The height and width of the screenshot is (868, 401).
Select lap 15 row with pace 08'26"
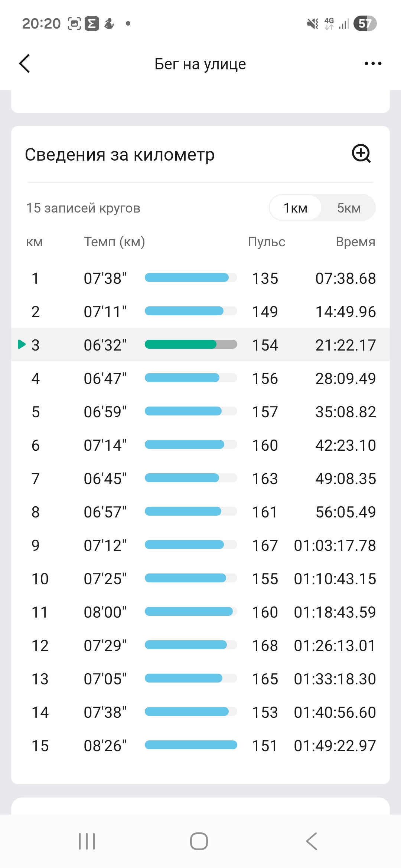pos(200,745)
